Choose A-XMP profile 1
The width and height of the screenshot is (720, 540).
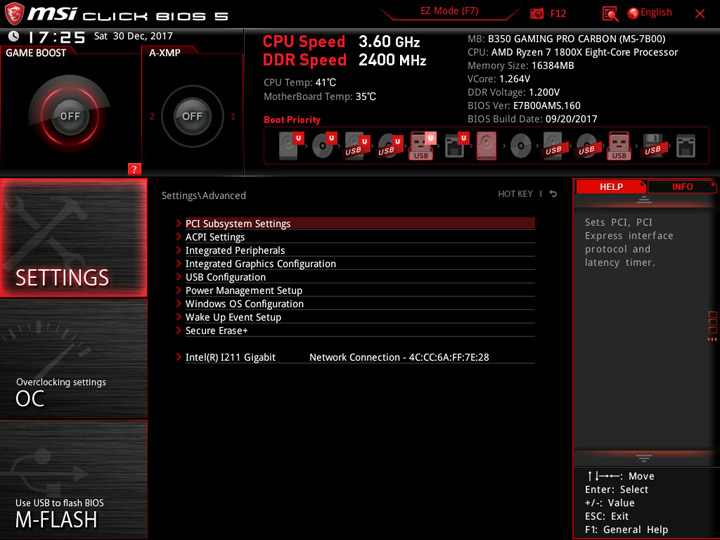(233, 117)
